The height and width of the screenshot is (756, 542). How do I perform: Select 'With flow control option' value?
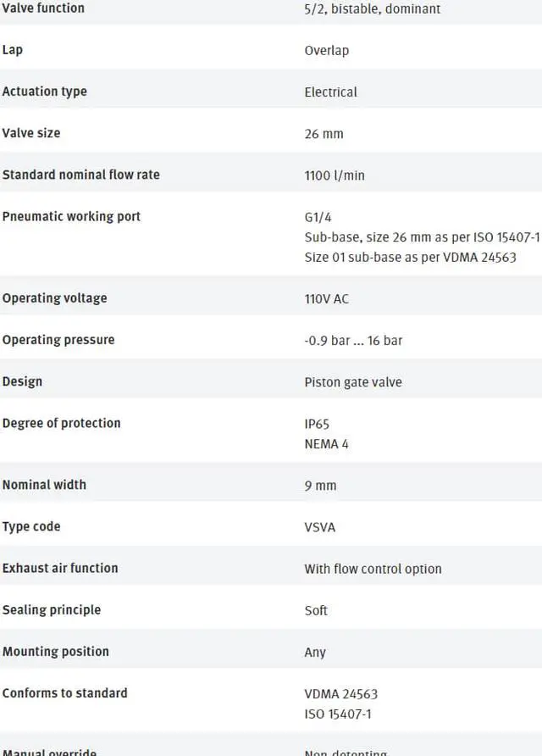[x=373, y=569]
